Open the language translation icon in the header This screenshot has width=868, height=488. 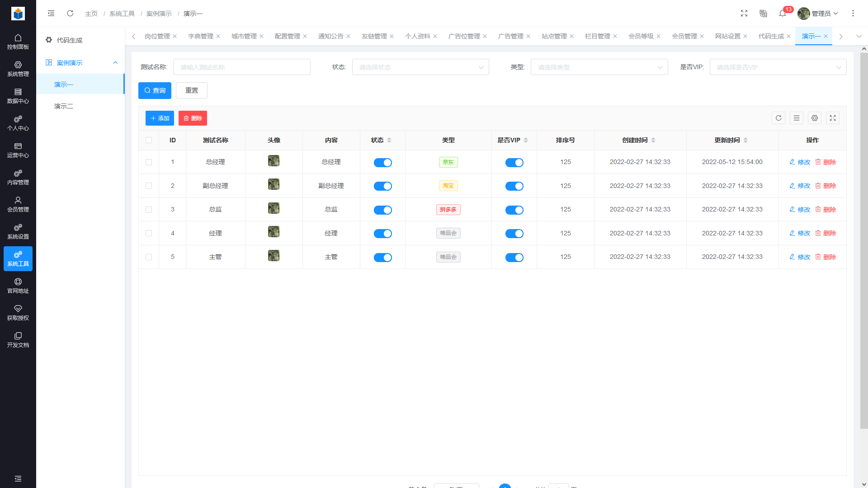pyautogui.click(x=763, y=14)
